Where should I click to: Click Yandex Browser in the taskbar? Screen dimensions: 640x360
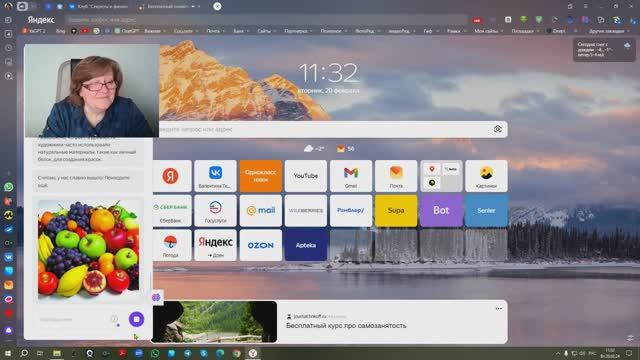coord(253,353)
